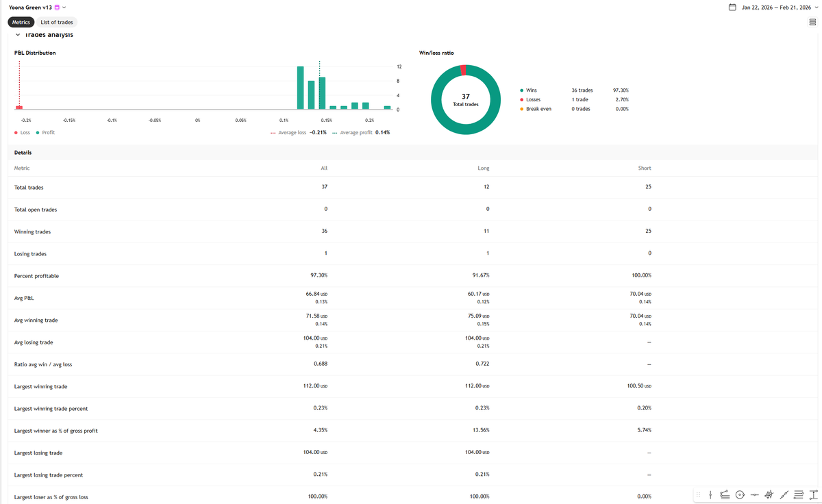Select the angled path lines tool
The height and width of the screenshot is (504, 822).
(725, 494)
